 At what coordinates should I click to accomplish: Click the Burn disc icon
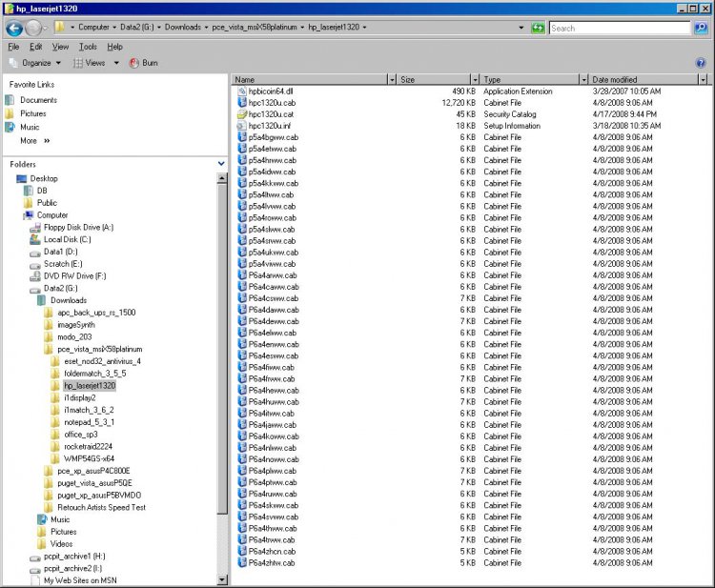tap(134, 63)
